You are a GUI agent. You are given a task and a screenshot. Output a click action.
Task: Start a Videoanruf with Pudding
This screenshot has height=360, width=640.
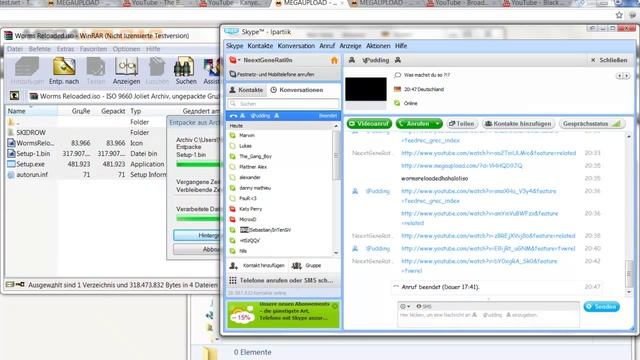(x=369, y=124)
